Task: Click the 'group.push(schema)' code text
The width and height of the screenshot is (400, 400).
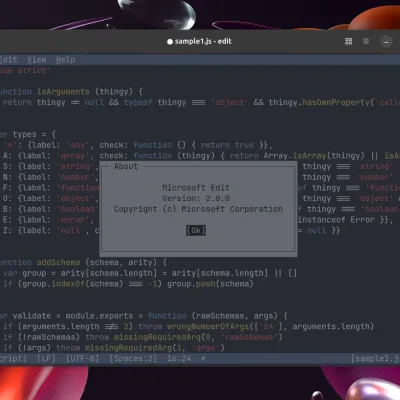Action: click(x=210, y=284)
